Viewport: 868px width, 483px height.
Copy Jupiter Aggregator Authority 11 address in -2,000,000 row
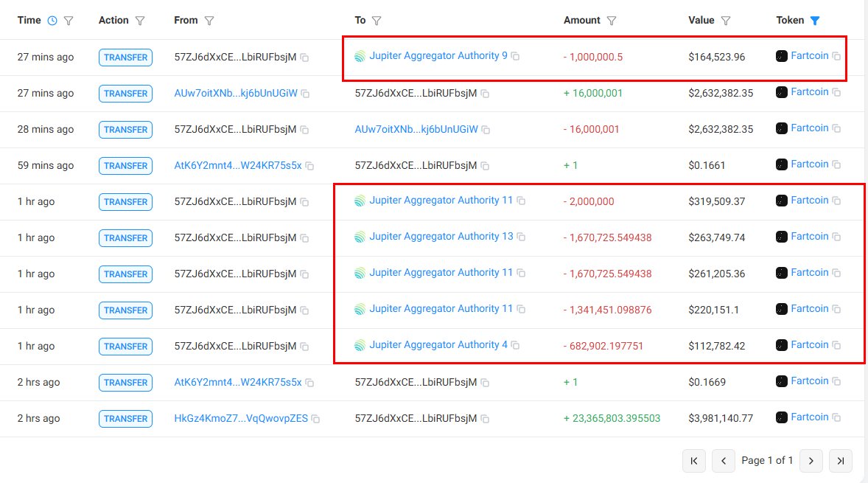[x=521, y=201]
